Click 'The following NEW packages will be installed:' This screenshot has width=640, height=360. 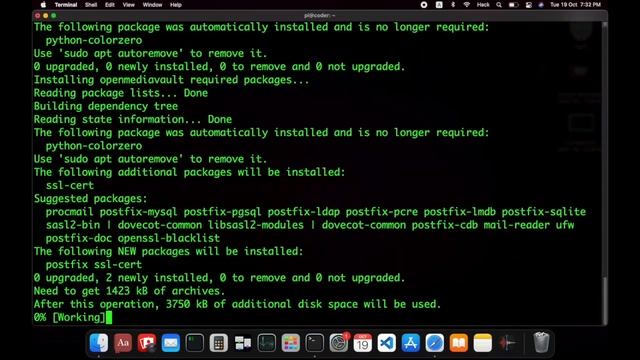(x=169, y=251)
